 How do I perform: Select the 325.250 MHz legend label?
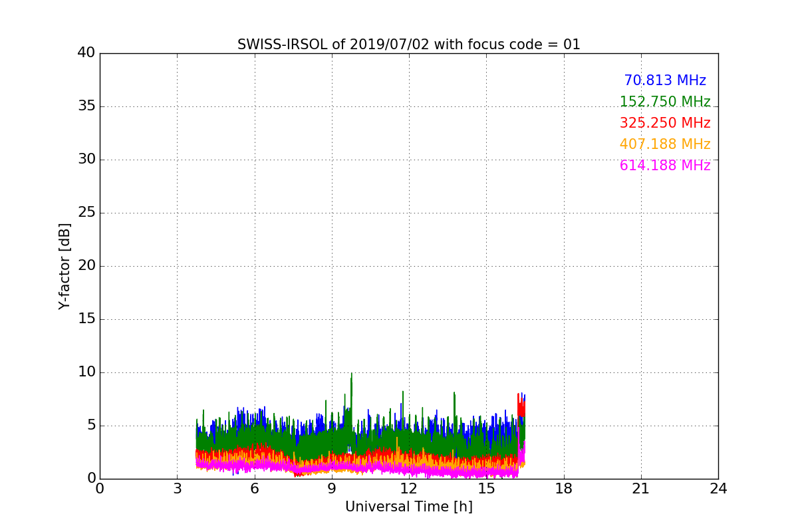pos(665,123)
